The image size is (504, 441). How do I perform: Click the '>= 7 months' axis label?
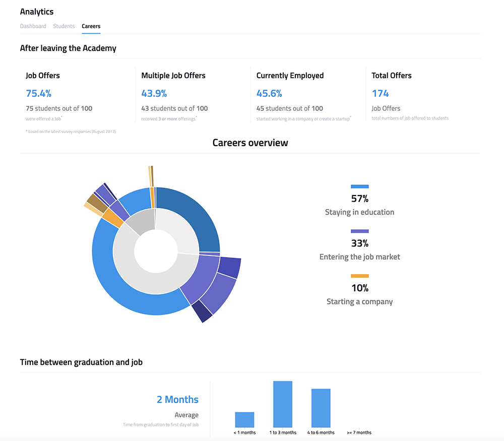pos(359,432)
